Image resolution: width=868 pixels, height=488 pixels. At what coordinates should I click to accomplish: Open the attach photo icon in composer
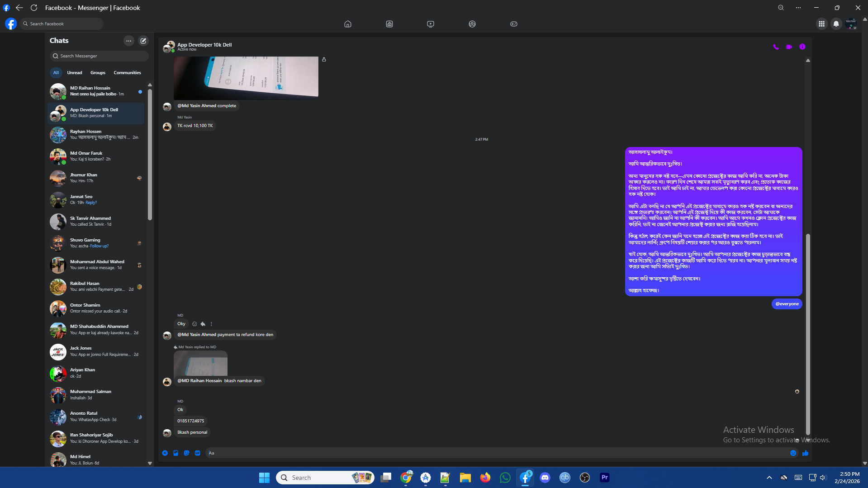(175, 453)
